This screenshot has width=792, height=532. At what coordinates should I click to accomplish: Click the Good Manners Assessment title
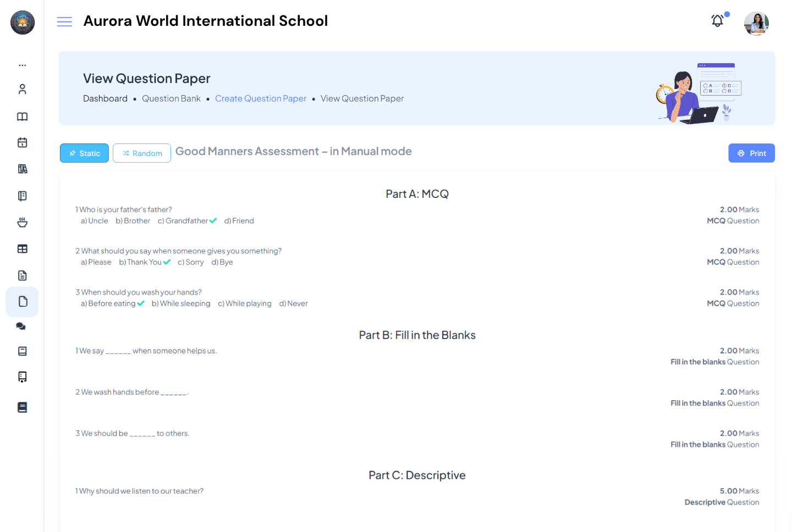tap(293, 151)
